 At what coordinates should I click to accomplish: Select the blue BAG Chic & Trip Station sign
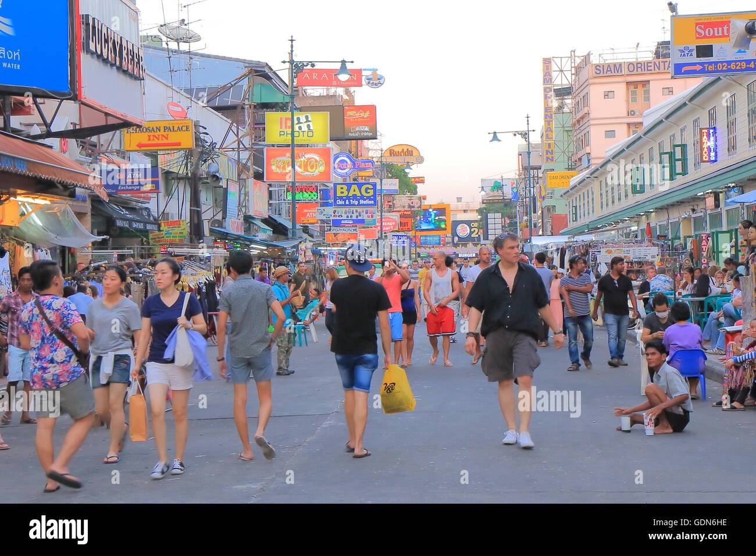[x=355, y=195]
